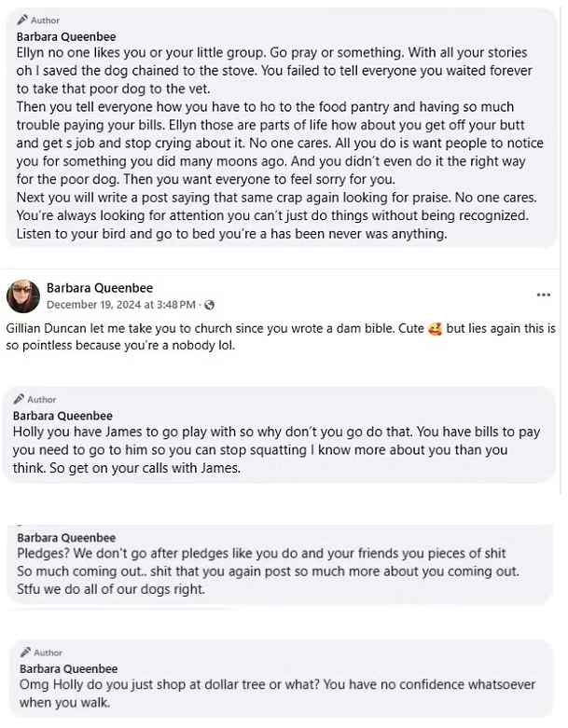Open the three-dot post options menu
Screen dimensions: 568x728
click(544, 295)
